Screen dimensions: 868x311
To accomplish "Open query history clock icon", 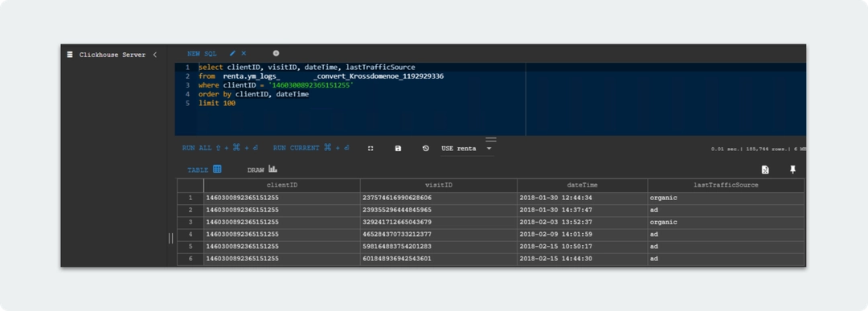I will (x=426, y=149).
